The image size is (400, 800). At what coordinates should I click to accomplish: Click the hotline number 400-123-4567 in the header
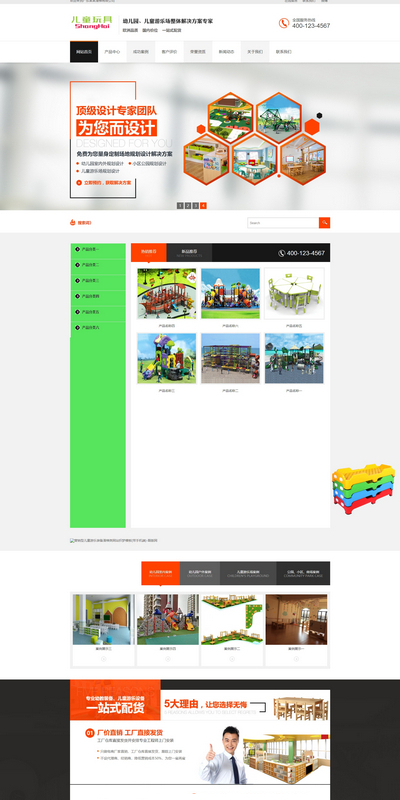pos(311,26)
